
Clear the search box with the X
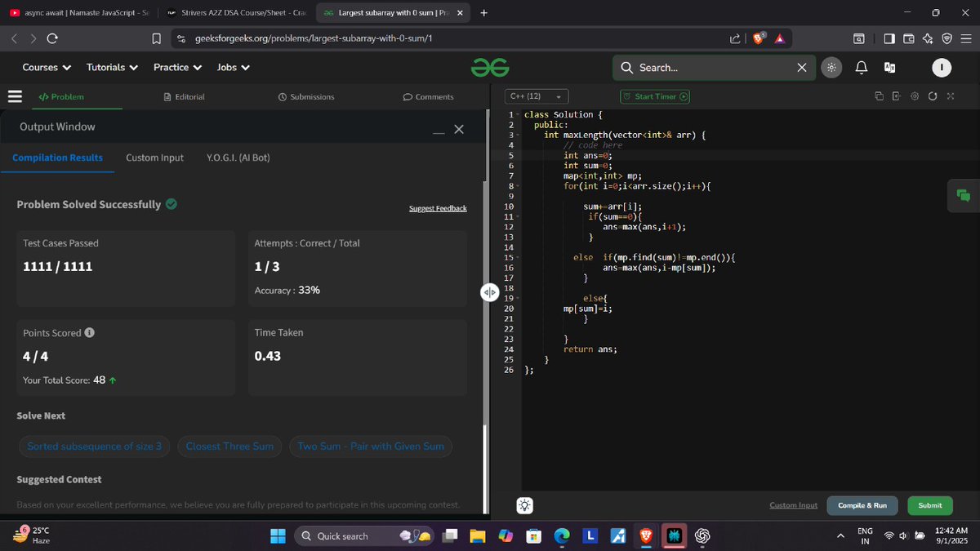click(802, 68)
